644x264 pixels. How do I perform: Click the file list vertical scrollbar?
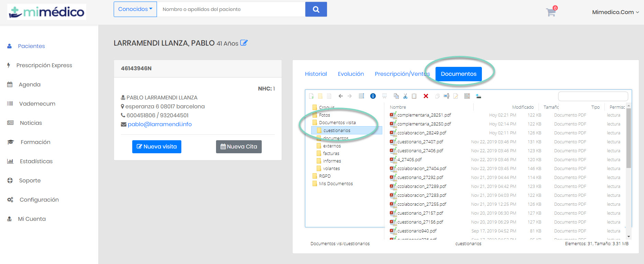pyautogui.click(x=629, y=137)
